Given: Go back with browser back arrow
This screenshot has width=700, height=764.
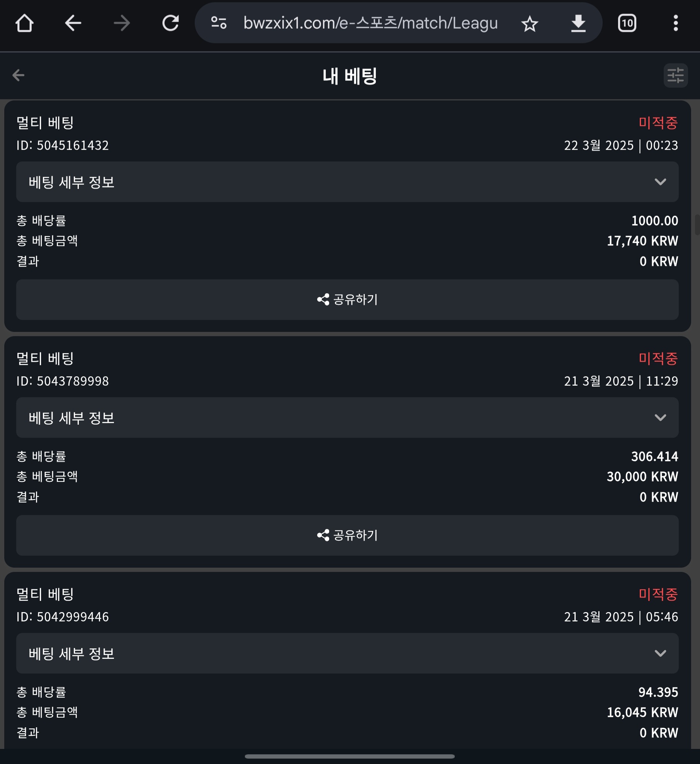Looking at the screenshot, I should point(73,23).
